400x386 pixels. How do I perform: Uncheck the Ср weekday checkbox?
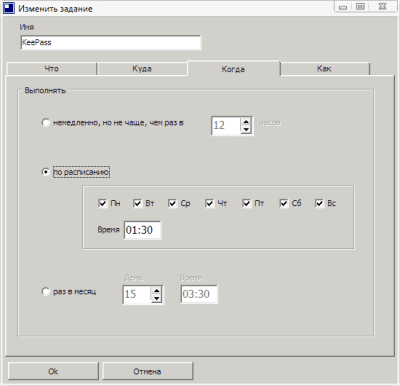pos(172,203)
